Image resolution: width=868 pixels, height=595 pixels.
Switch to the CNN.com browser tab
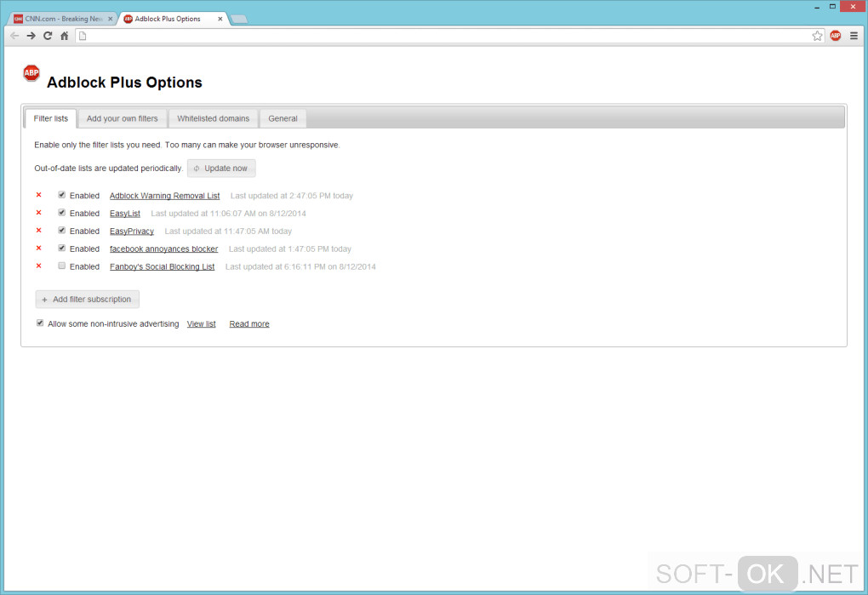coord(63,19)
